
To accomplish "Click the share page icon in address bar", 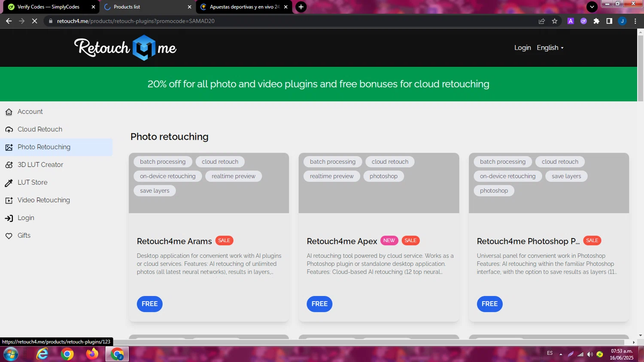I will (542, 21).
